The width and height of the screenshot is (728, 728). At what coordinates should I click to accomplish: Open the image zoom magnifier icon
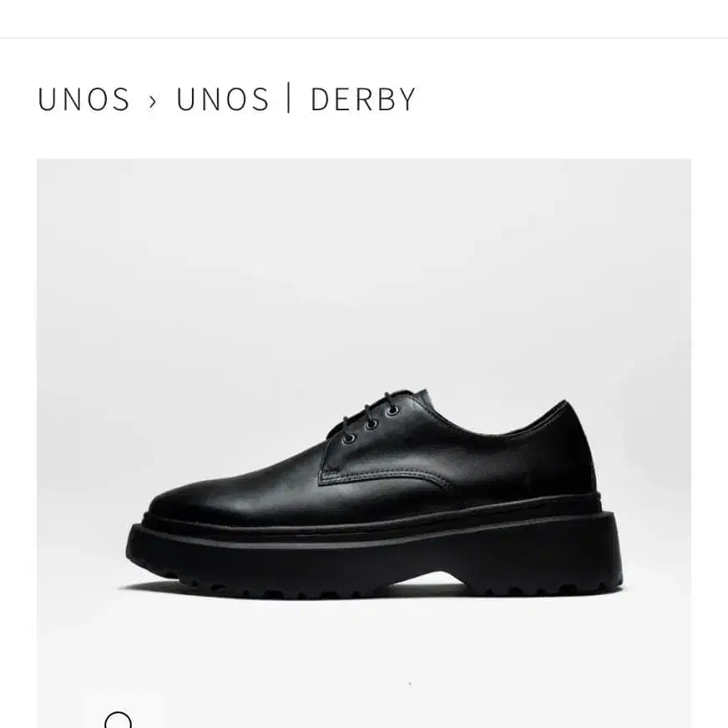coord(119,720)
